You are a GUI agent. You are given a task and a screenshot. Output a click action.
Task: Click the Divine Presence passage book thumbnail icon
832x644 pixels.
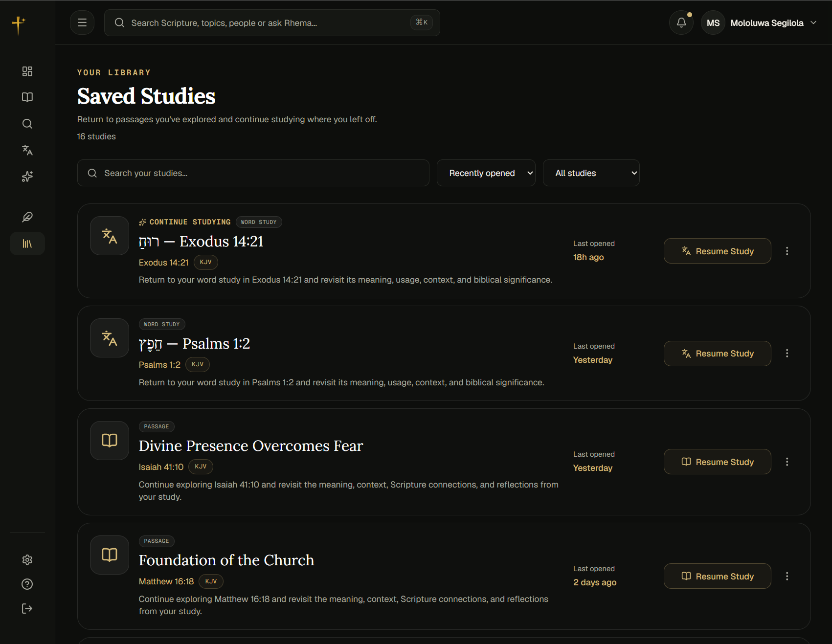click(x=110, y=441)
